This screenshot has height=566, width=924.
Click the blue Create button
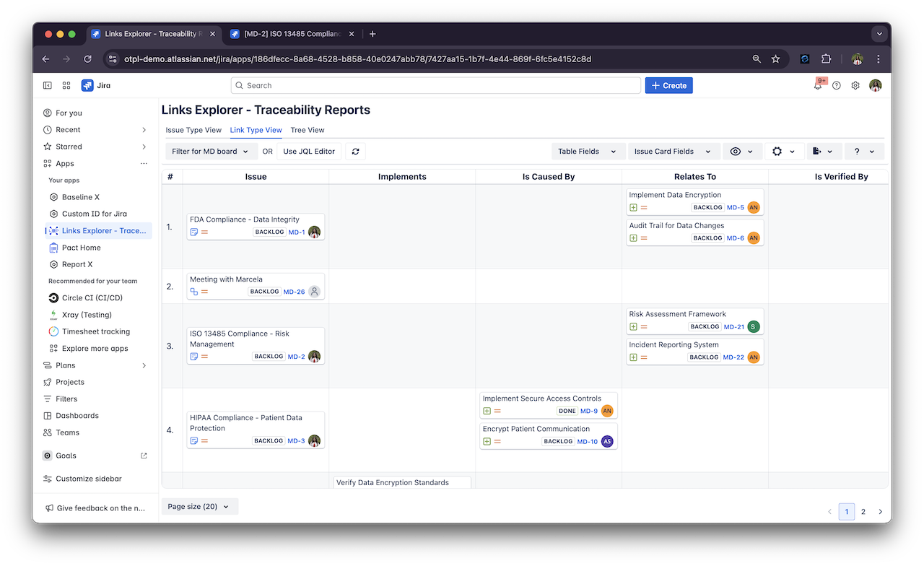[668, 85]
